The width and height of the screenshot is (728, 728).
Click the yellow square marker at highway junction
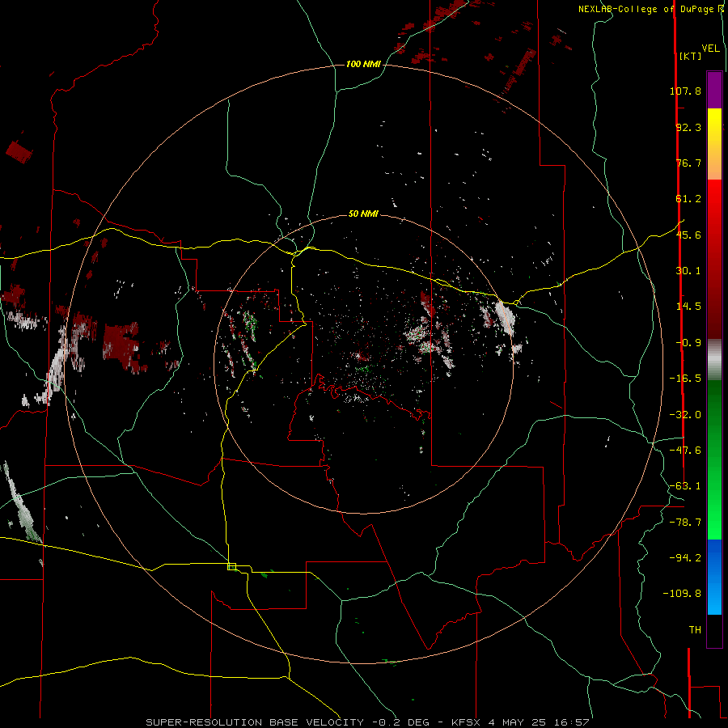click(231, 566)
